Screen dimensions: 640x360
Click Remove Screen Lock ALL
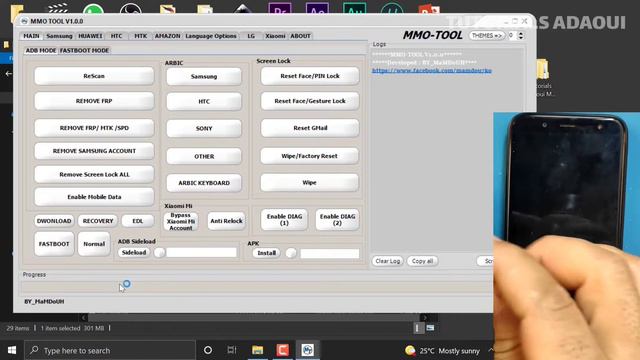click(x=94, y=174)
